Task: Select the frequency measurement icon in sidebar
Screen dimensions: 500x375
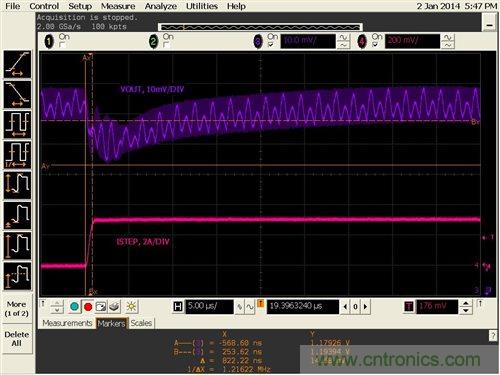Action: pyautogui.click(x=18, y=155)
